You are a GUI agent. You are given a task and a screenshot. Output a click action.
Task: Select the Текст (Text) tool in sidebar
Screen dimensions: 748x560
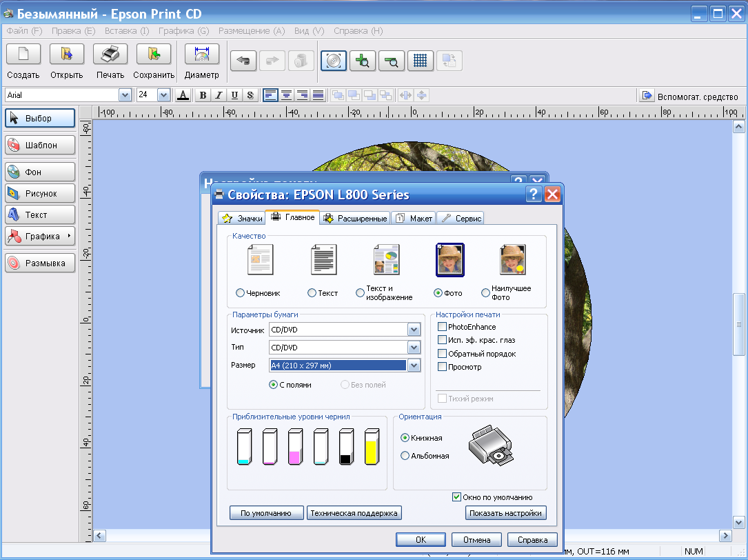coord(40,215)
